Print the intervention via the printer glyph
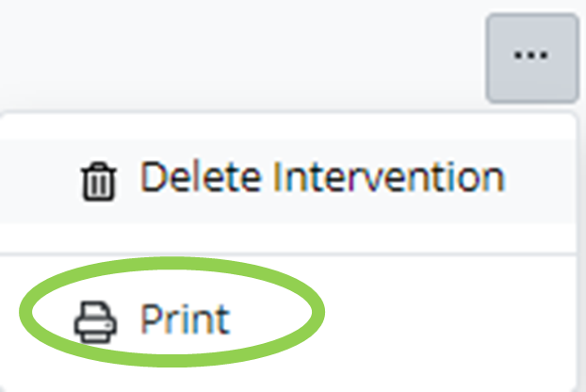586x392 pixels. pos(95,322)
